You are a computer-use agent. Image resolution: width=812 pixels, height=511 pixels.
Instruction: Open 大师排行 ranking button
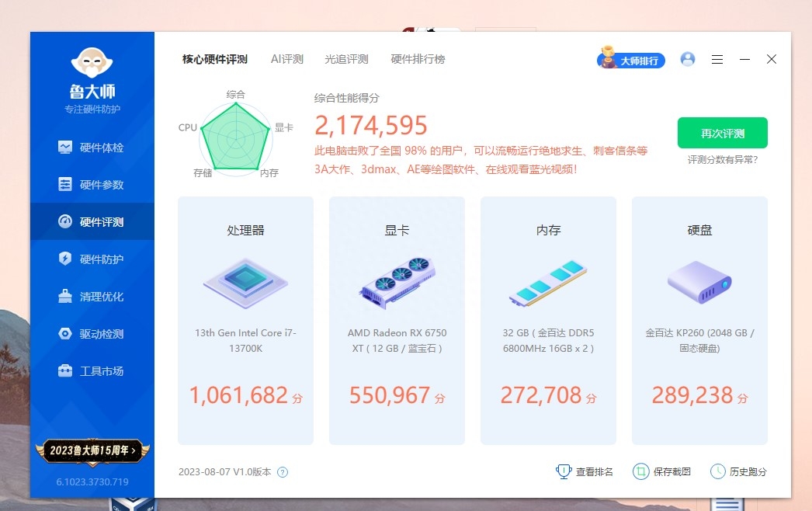[x=631, y=59]
